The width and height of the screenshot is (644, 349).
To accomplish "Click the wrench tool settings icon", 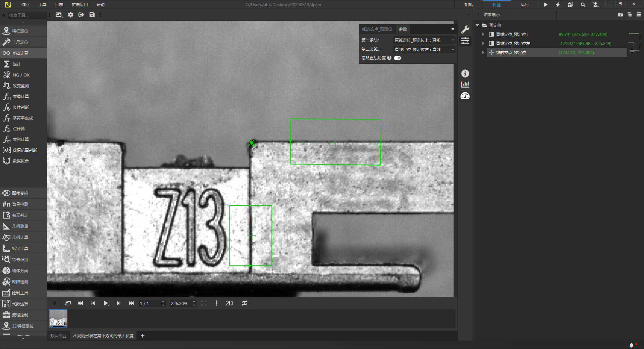I will coord(465,30).
